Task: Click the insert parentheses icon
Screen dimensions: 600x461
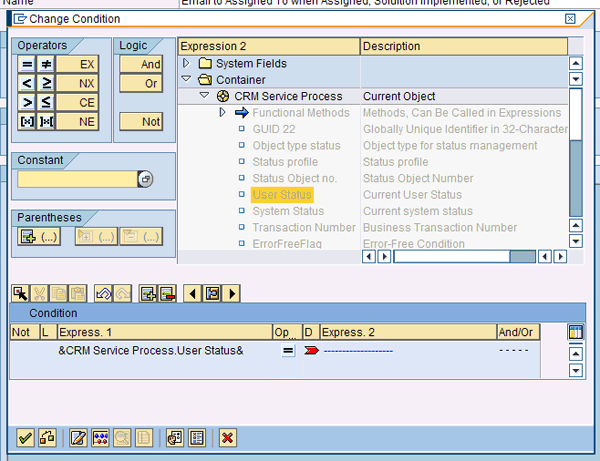Action: 41,236
